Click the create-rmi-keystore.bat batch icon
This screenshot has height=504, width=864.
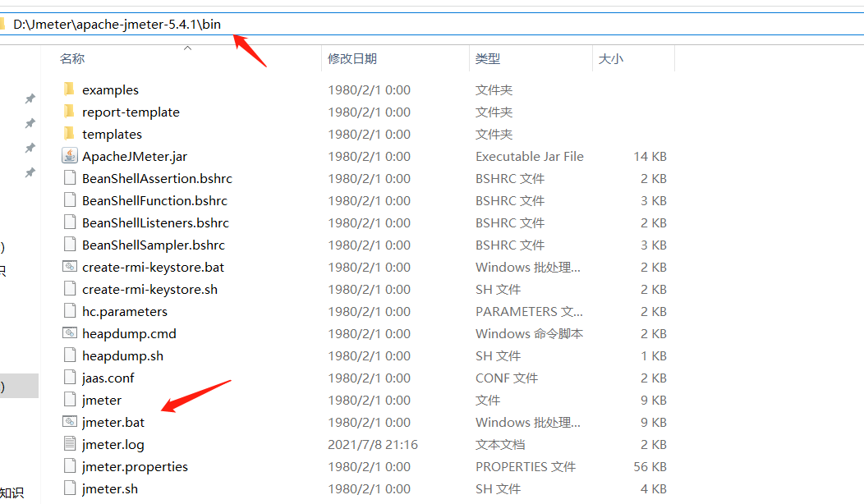(x=70, y=267)
